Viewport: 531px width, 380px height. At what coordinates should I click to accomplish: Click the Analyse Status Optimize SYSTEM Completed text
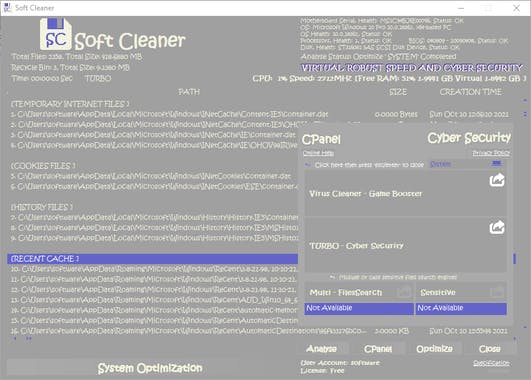(x=378, y=57)
